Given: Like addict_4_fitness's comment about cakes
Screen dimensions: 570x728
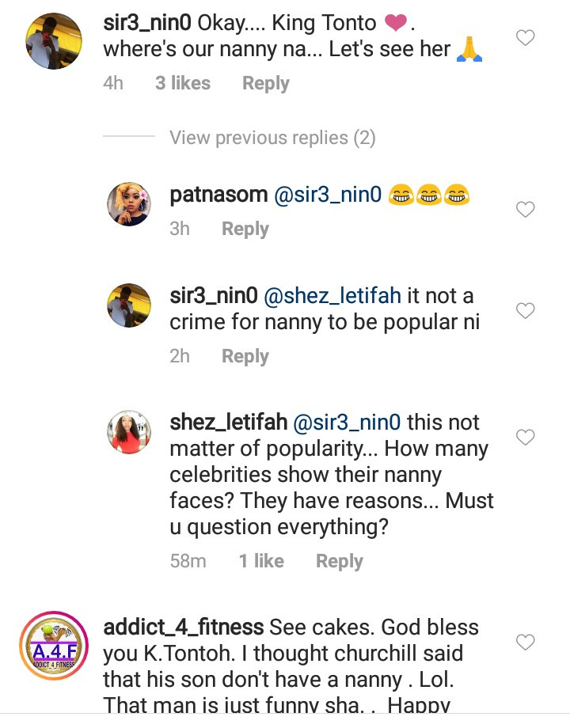Looking at the screenshot, I should (x=525, y=642).
